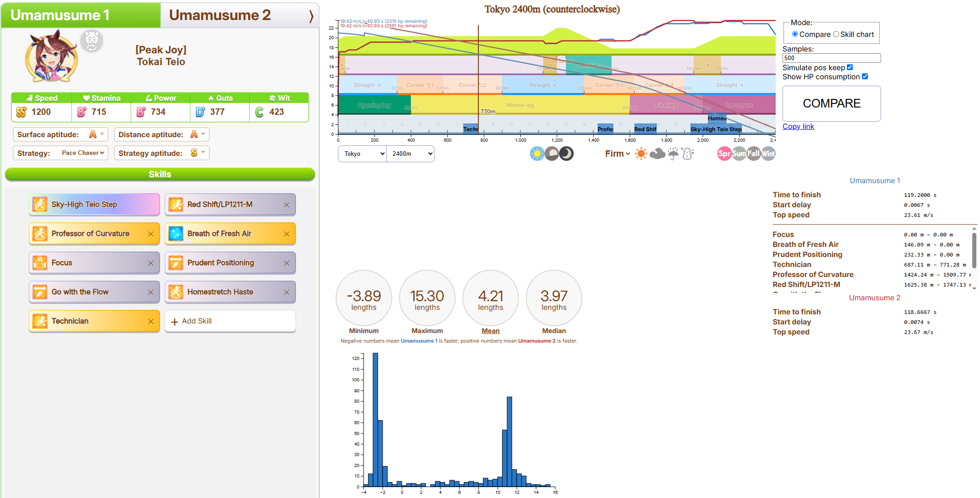Open Firm ground condition dropdown
Image resolution: width=980 pixels, height=498 pixels.
click(617, 154)
